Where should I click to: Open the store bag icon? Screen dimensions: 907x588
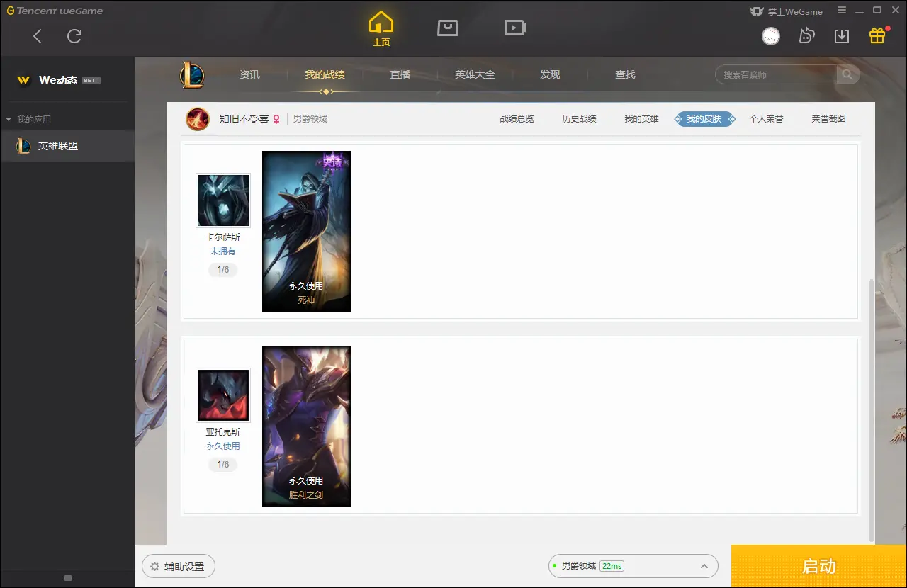(x=448, y=28)
